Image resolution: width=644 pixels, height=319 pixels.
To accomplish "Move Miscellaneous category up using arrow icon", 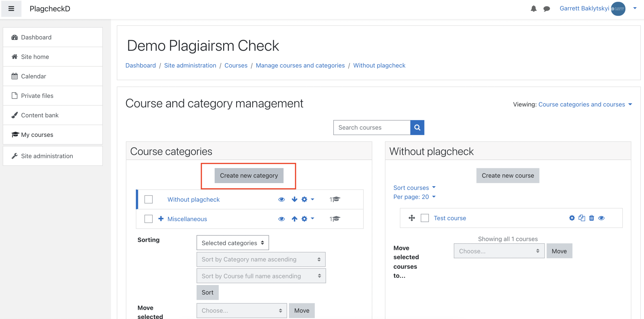I will [x=294, y=219].
